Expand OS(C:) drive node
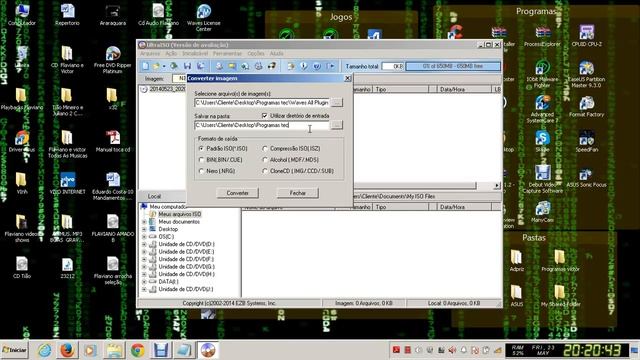 coord(144,237)
